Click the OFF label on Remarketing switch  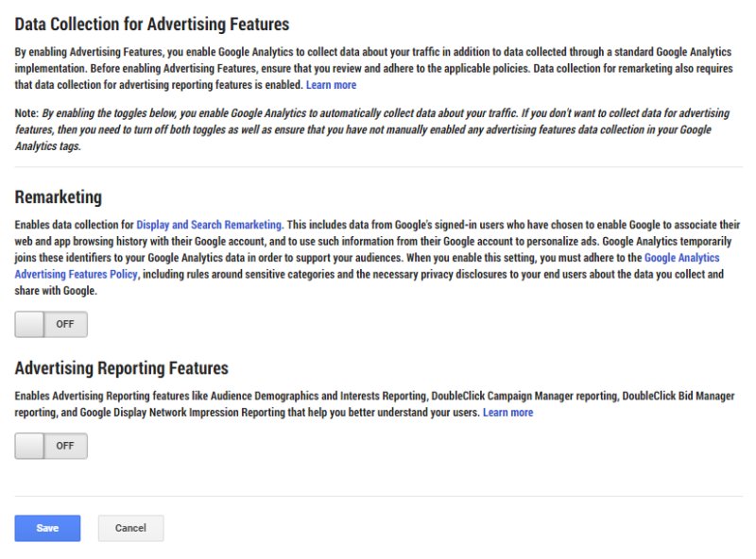coord(65,324)
